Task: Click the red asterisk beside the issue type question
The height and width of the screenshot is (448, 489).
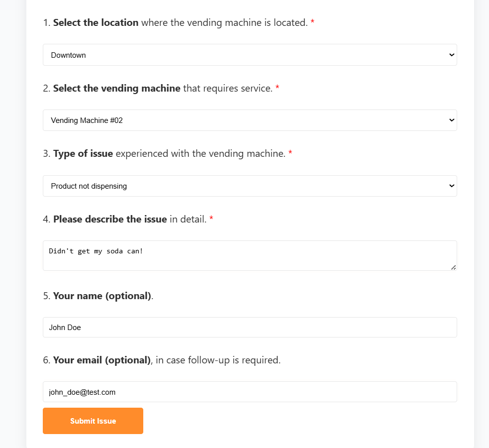Action: point(290,153)
